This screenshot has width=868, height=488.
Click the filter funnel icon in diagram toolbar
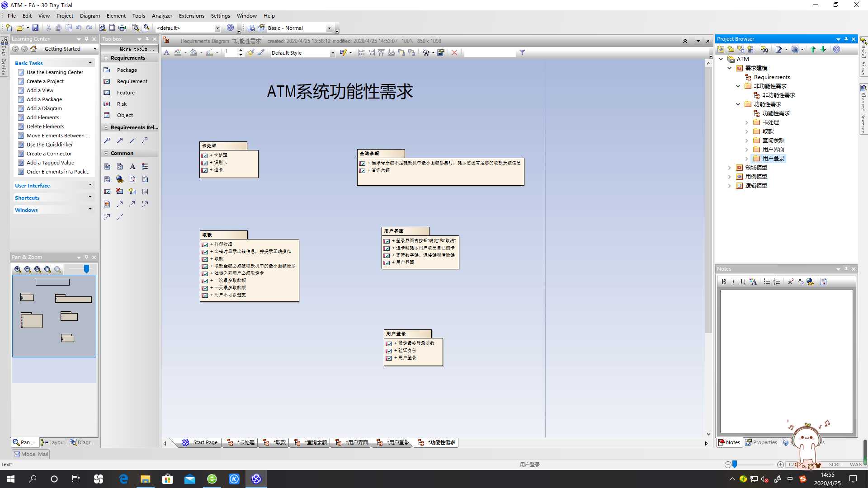click(x=522, y=53)
